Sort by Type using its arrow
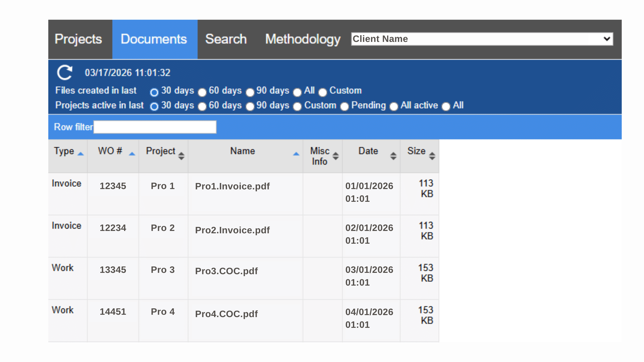This screenshot has height=362, width=644. 80,154
